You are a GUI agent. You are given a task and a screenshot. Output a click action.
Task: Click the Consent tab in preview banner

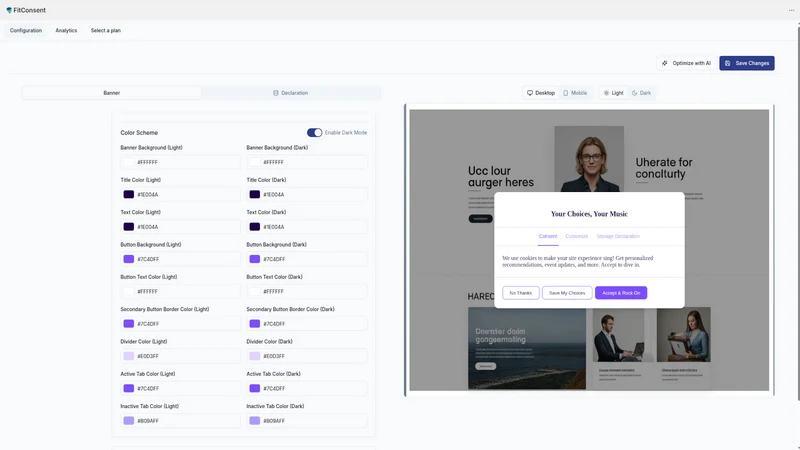coord(548,236)
